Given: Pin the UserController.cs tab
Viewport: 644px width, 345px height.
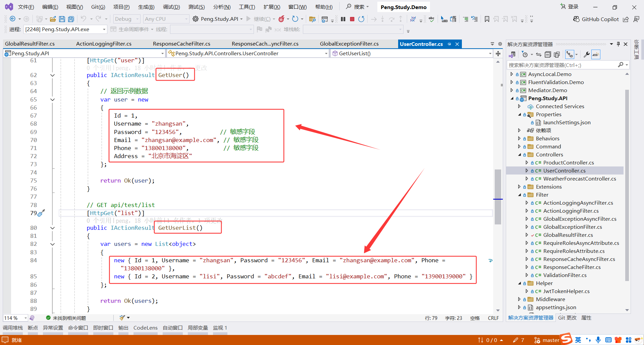Looking at the screenshot, I should point(449,44).
